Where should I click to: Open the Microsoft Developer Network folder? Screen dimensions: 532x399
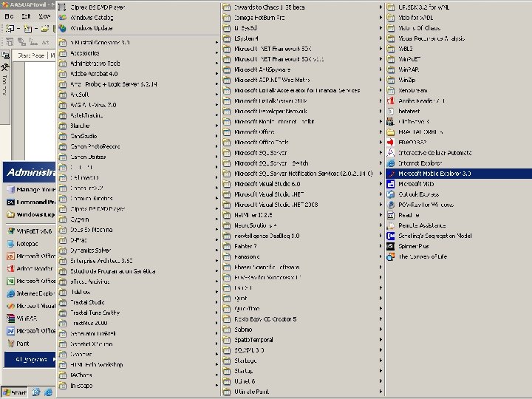coord(303,112)
